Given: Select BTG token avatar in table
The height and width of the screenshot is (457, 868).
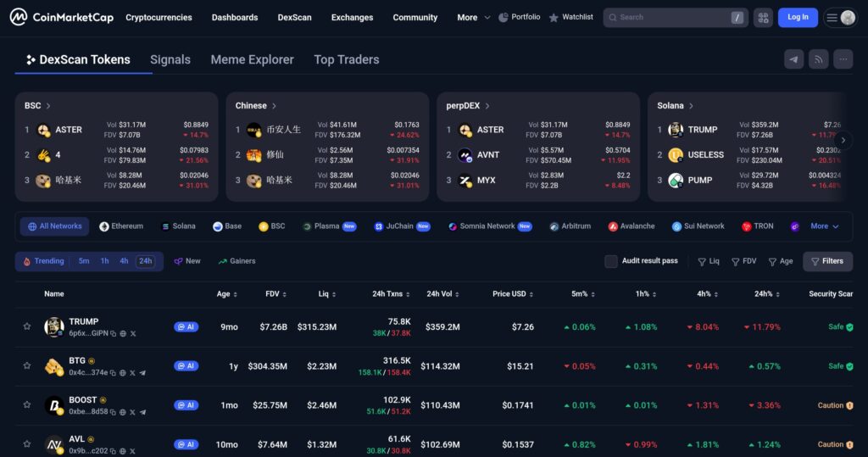Looking at the screenshot, I should click(x=53, y=366).
